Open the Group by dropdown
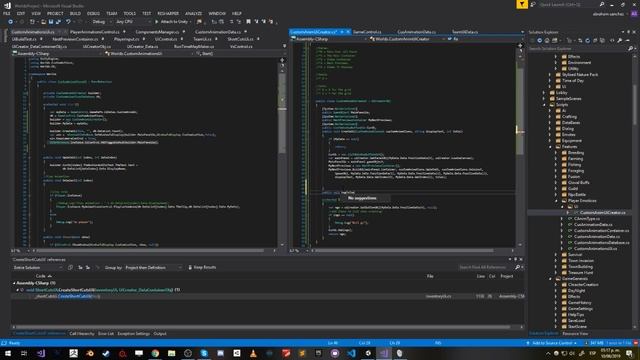The image size is (640, 360). (x=153, y=268)
